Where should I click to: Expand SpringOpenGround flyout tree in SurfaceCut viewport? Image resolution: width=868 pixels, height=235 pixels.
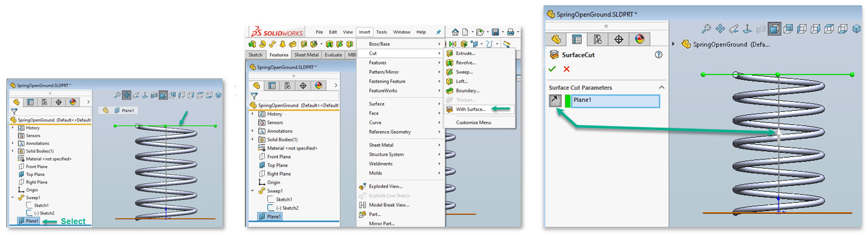[673, 44]
